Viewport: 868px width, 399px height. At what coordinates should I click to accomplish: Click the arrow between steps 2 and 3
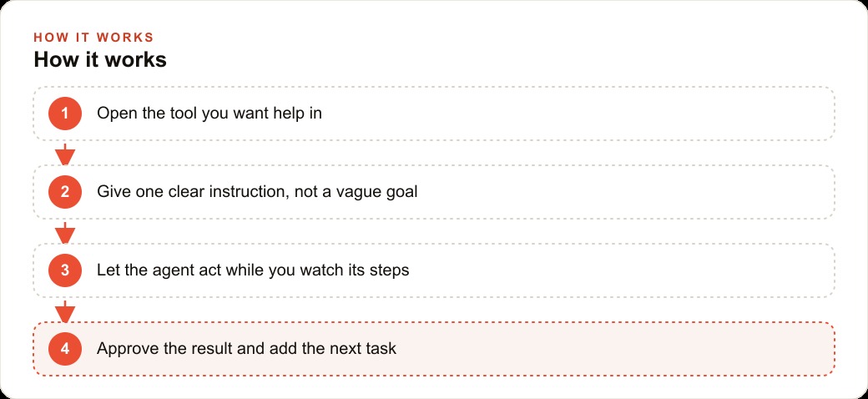click(x=65, y=233)
